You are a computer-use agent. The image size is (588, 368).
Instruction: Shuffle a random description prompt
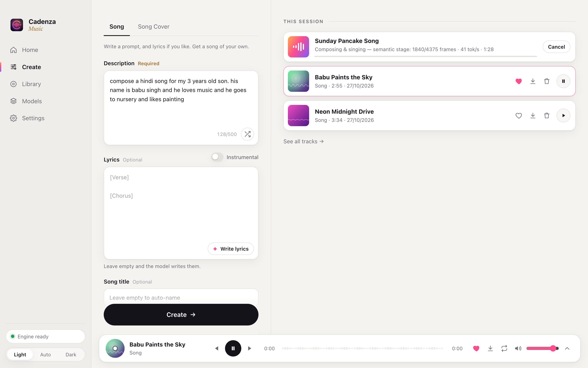tap(247, 134)
